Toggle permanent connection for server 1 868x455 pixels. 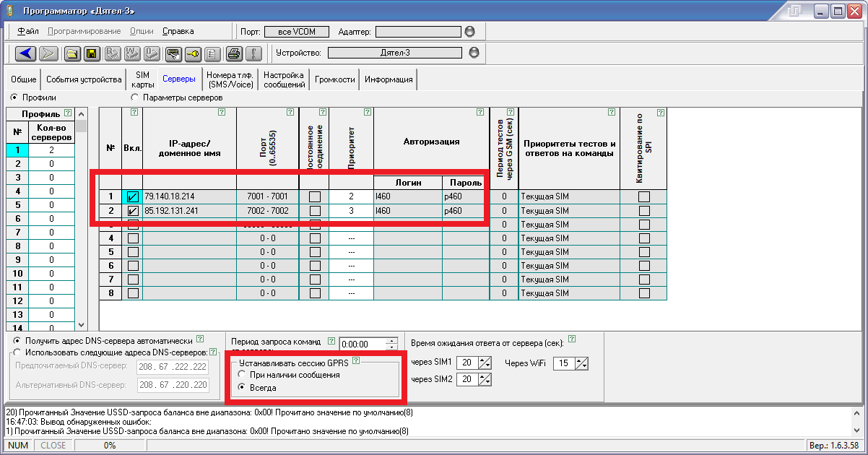[314, 196]
